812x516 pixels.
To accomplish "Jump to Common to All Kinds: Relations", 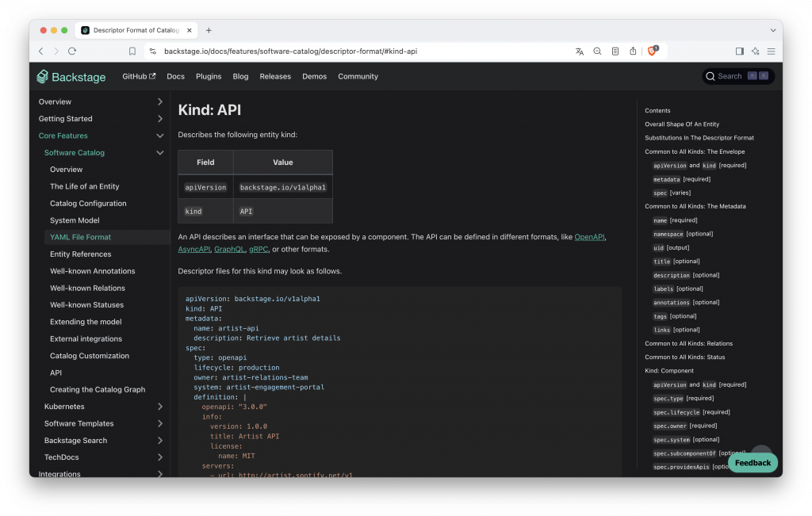I will coord(688,343).
